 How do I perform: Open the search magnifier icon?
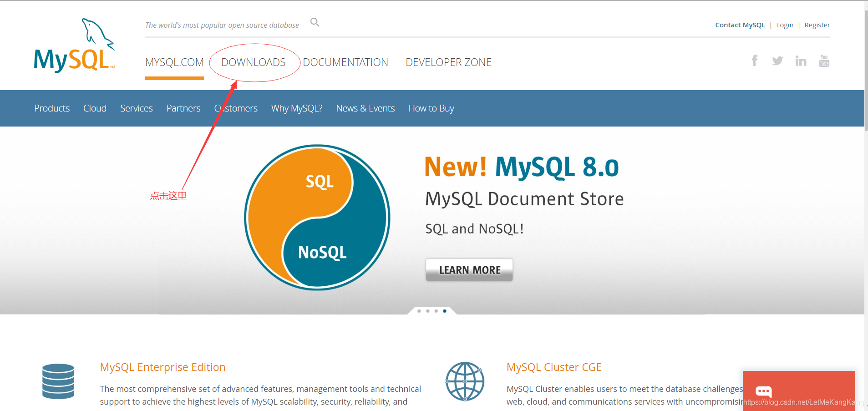(315, 22)
